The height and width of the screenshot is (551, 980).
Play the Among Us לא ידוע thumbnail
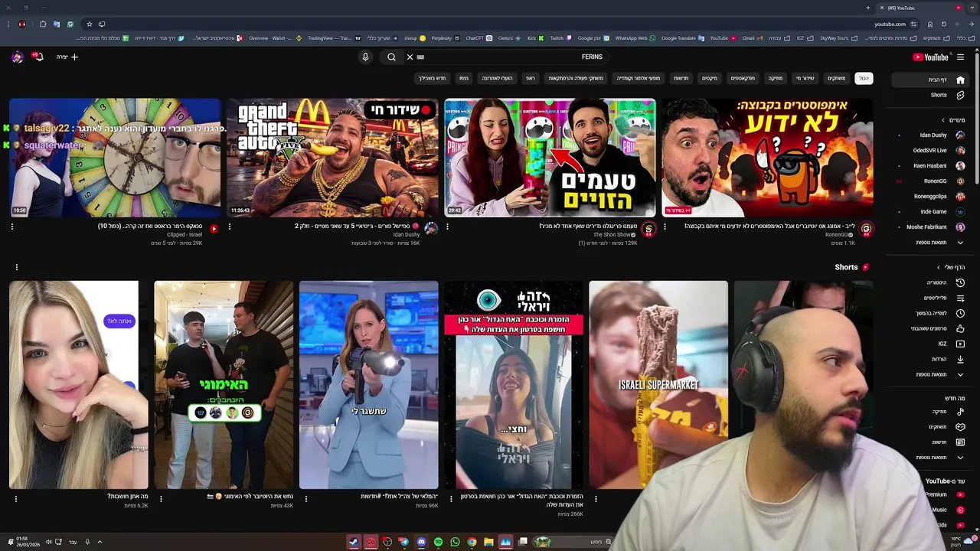[767, 158]
